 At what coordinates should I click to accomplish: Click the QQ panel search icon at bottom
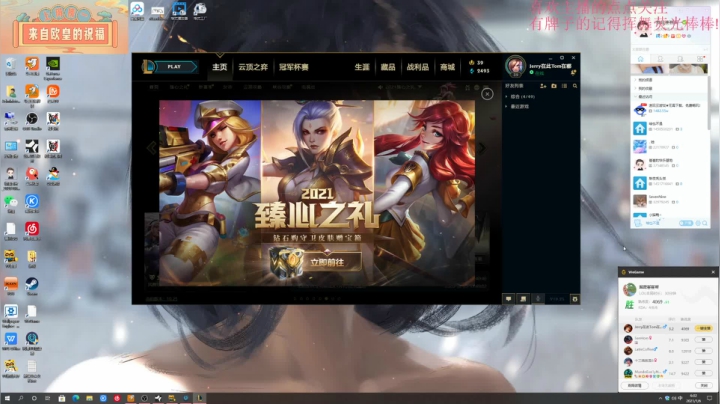[x=705, y=223]
